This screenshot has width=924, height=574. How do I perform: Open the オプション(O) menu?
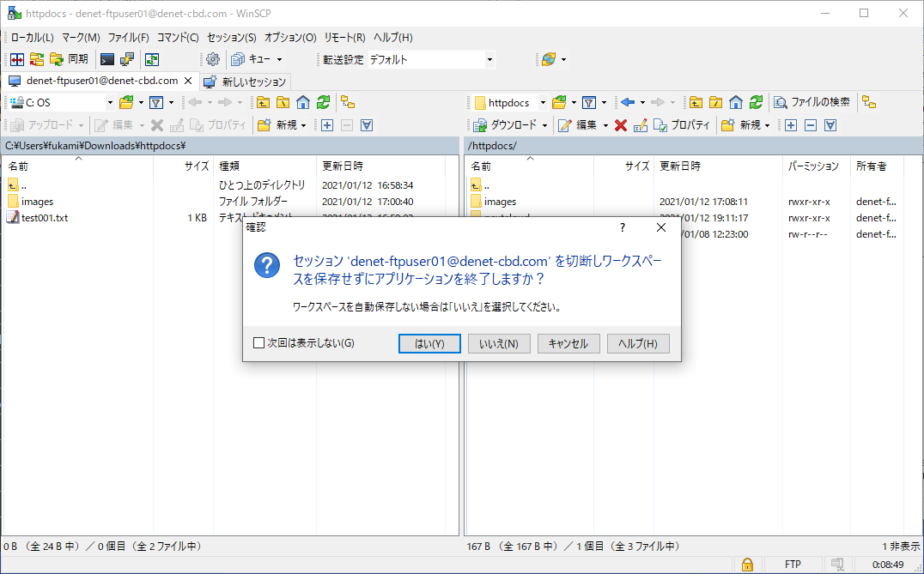290,37
